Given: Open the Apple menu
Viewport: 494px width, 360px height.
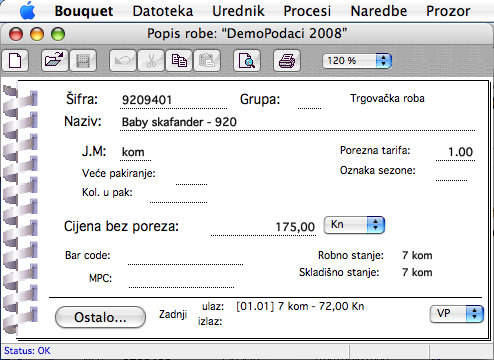Looking at the screenshot, I should (27, 11).
